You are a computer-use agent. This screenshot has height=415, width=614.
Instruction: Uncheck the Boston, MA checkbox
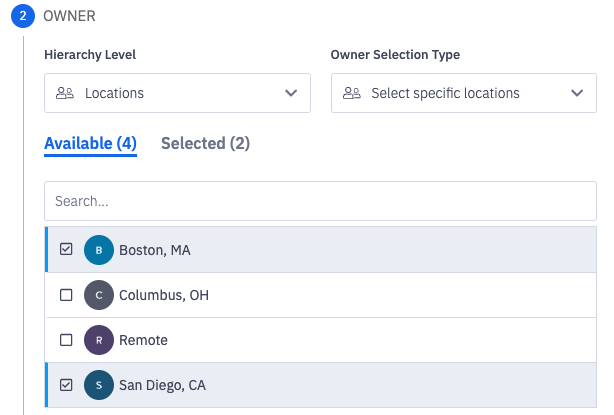(x=67, y=249)
